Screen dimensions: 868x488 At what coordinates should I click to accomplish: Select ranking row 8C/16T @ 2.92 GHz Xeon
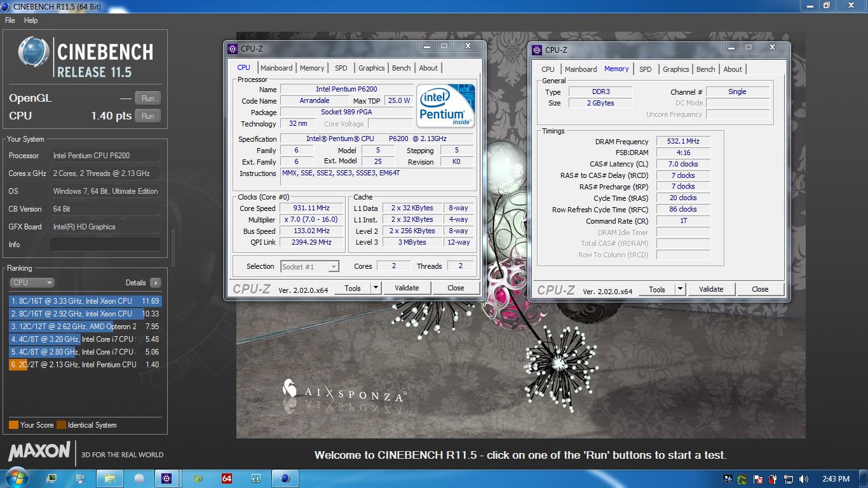click(85, 314)
